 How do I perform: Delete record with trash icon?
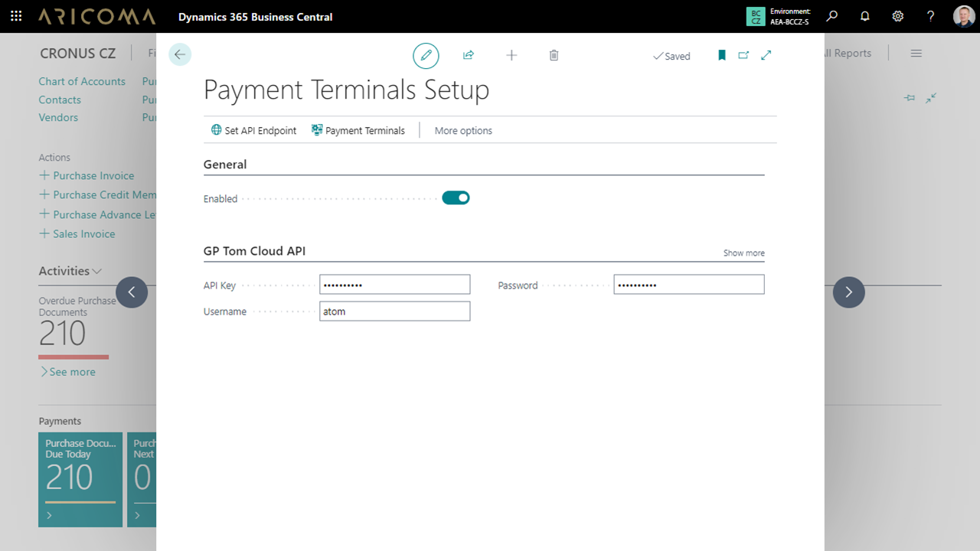554,55
